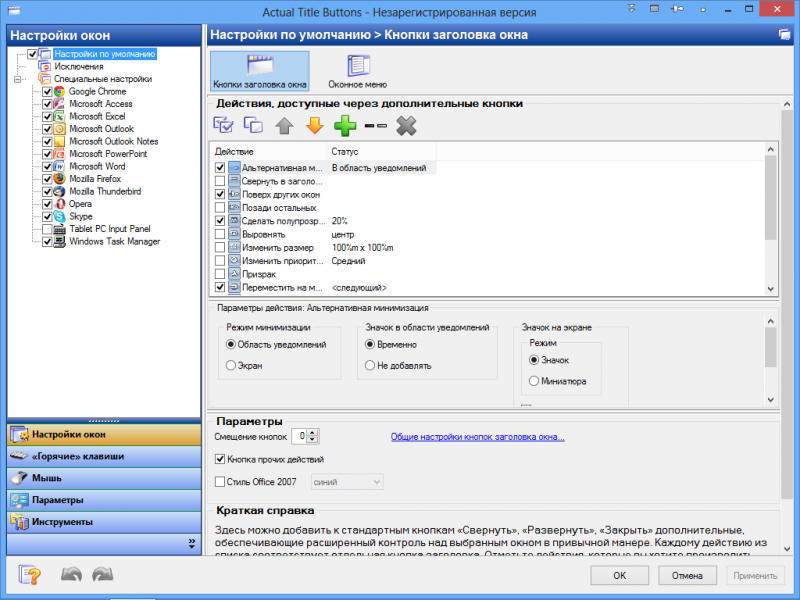
Task: Click the select-all checkmarks toolbar icon
Action: coord(223,125)
